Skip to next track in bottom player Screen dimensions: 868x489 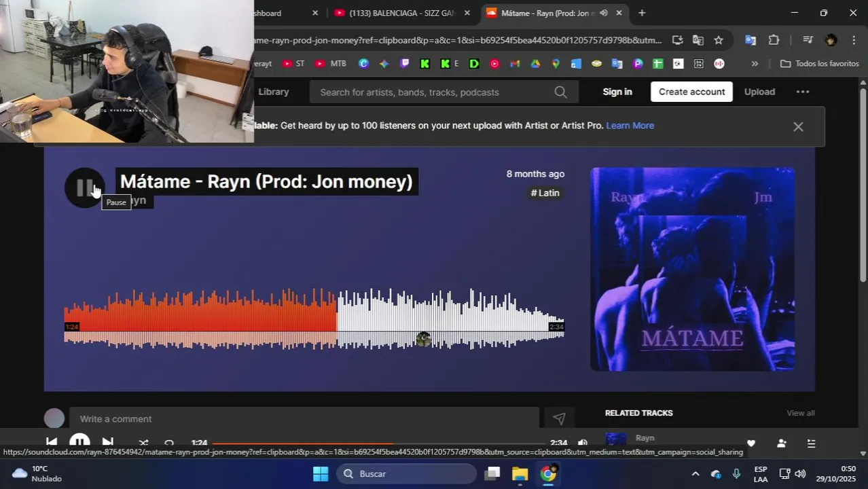(x=107, y=443)
